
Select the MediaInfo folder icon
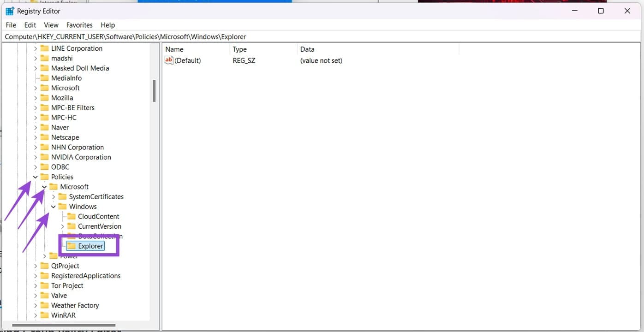[44, 78]
